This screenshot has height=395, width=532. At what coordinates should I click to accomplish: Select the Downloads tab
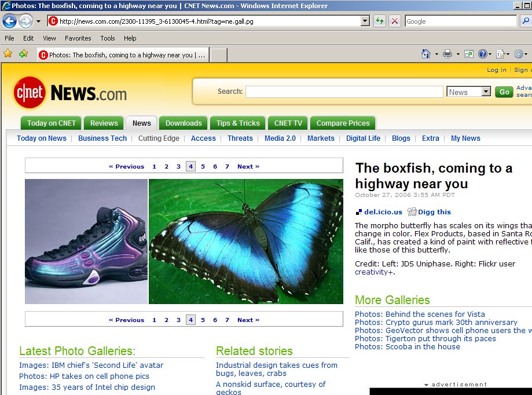click(183, 123)
